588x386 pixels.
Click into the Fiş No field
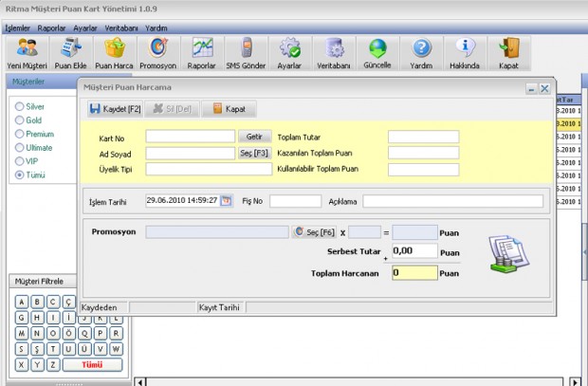[x=296, y=201]
